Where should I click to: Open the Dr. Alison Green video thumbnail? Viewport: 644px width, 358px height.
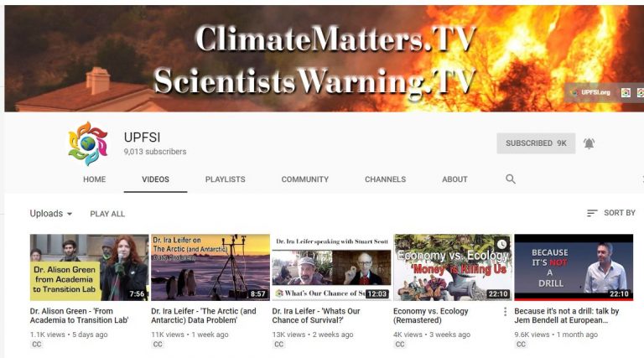(89, 267)
